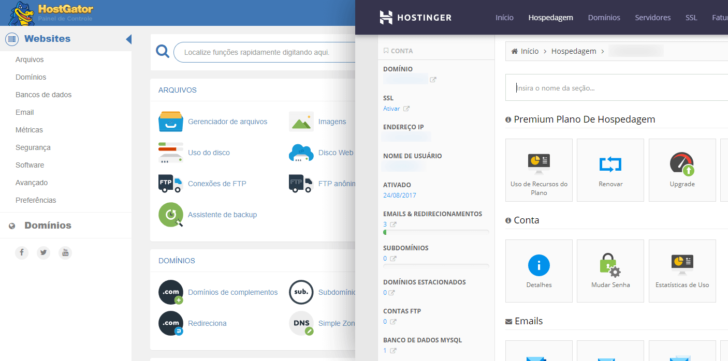728x361 pixels.
Task: Select Preferências in HostGator sidebar
Action: (x=36, y=200)
